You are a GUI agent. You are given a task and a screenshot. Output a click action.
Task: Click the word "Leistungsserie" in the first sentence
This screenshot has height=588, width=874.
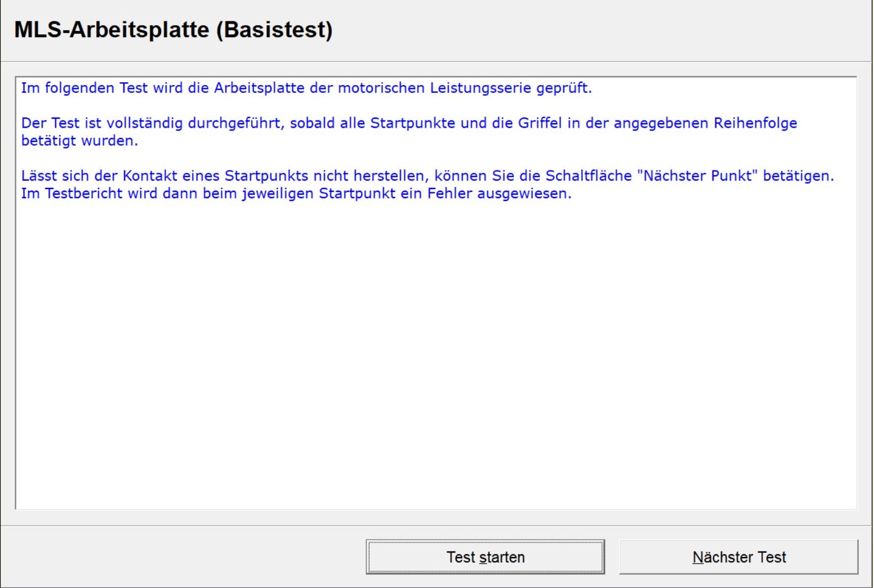pos(480,88)
